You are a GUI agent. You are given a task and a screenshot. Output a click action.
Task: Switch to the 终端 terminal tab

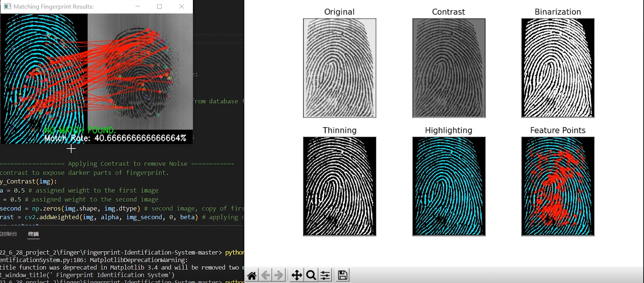(33, 234)
